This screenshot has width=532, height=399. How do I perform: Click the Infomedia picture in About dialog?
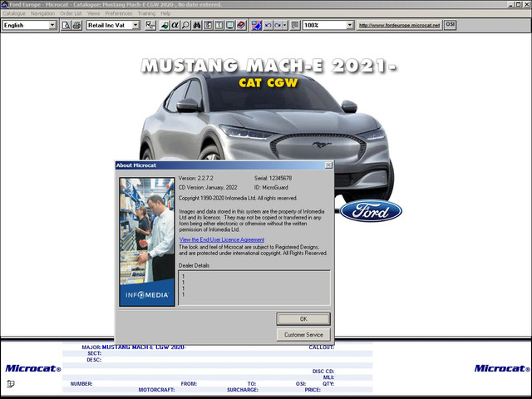[x=147, y=242]
